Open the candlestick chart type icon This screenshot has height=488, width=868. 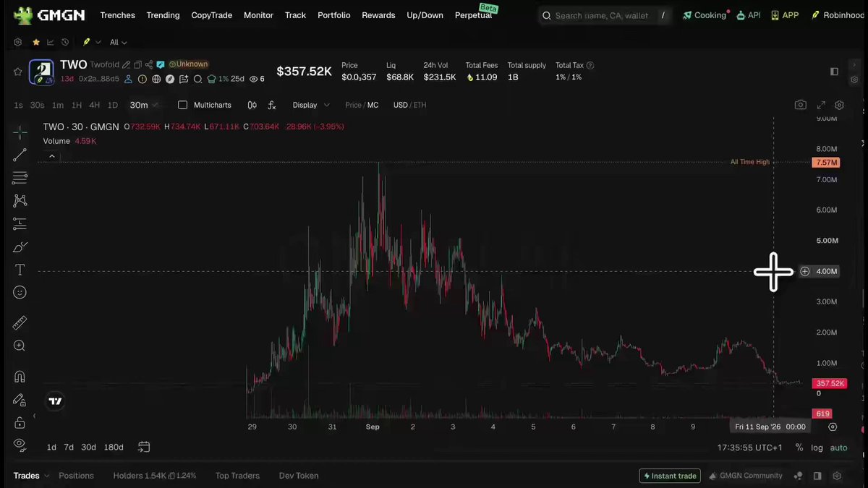252,105
